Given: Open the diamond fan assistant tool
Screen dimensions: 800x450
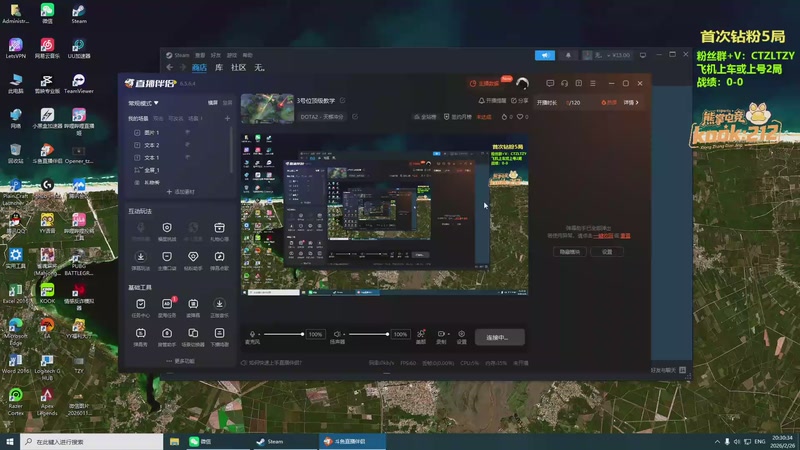Looking at the screenshot, I should [193, 260].
